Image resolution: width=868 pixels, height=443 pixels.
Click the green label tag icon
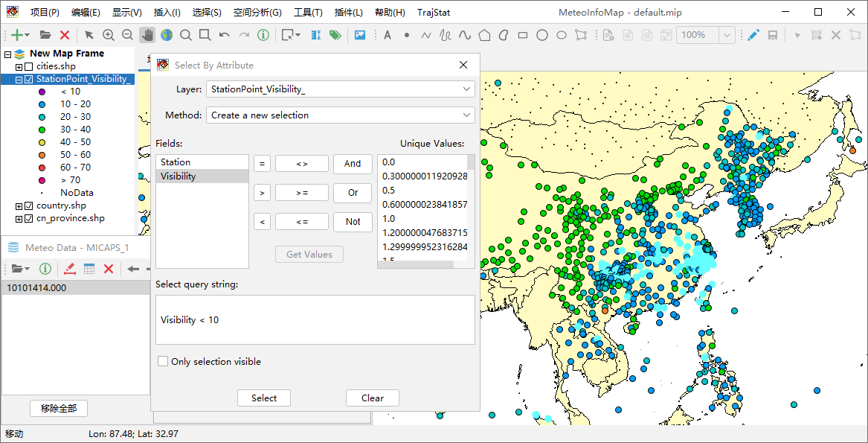[335, 35]
